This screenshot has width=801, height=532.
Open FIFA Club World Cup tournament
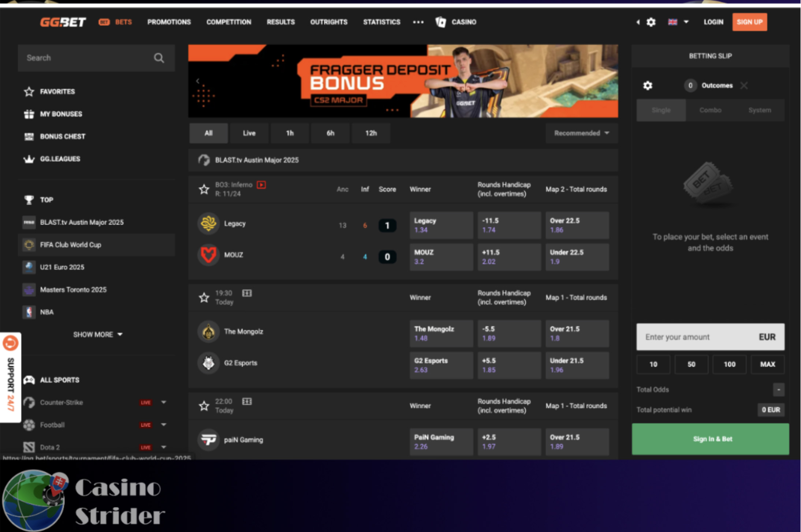coord(96,245)
